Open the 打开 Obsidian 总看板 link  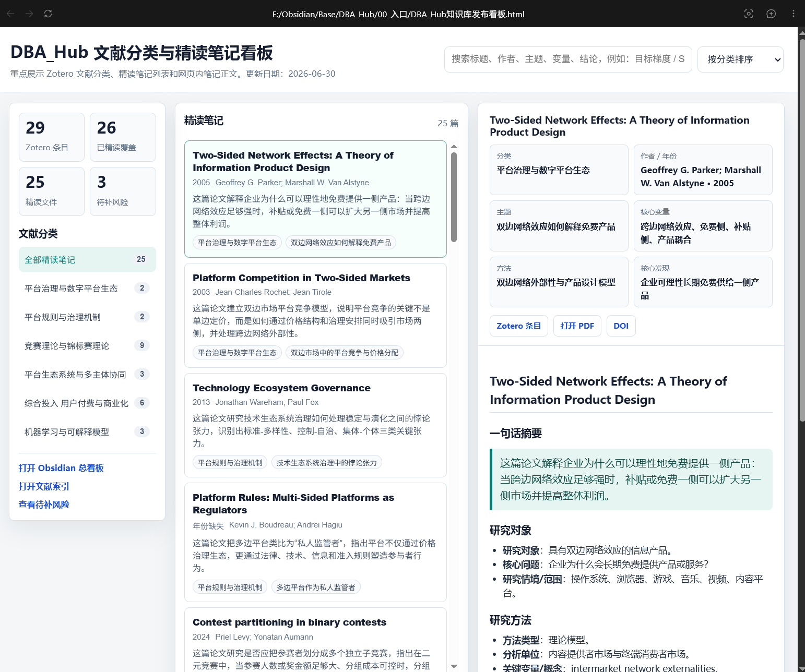tap(61, 468)
